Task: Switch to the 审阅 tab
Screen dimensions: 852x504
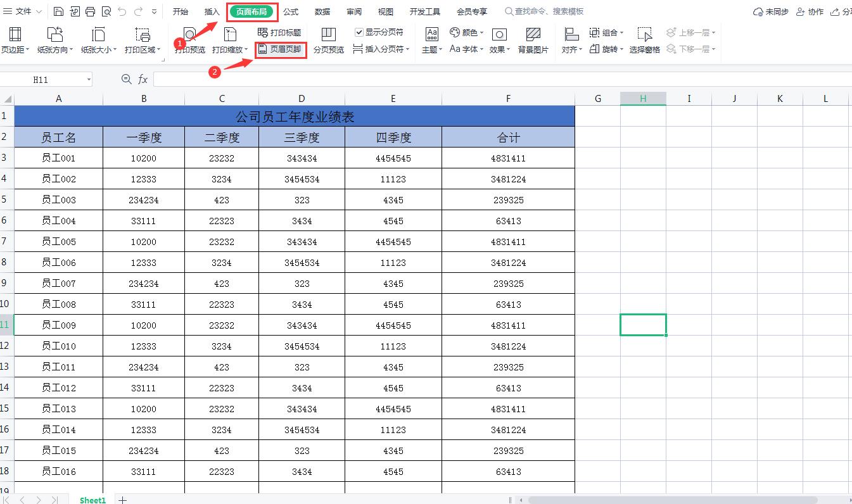Action: (354, 11)
